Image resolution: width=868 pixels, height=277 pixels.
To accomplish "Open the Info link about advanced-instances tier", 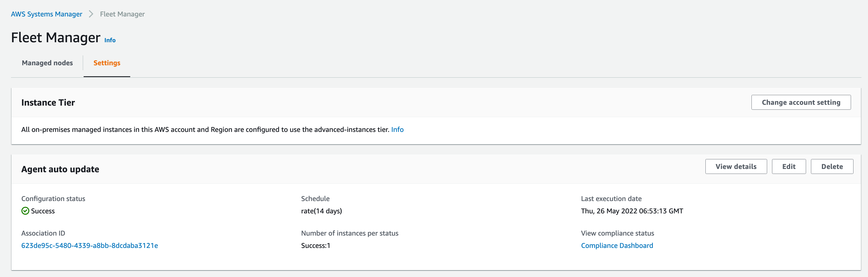I will [x=397, y=129].
